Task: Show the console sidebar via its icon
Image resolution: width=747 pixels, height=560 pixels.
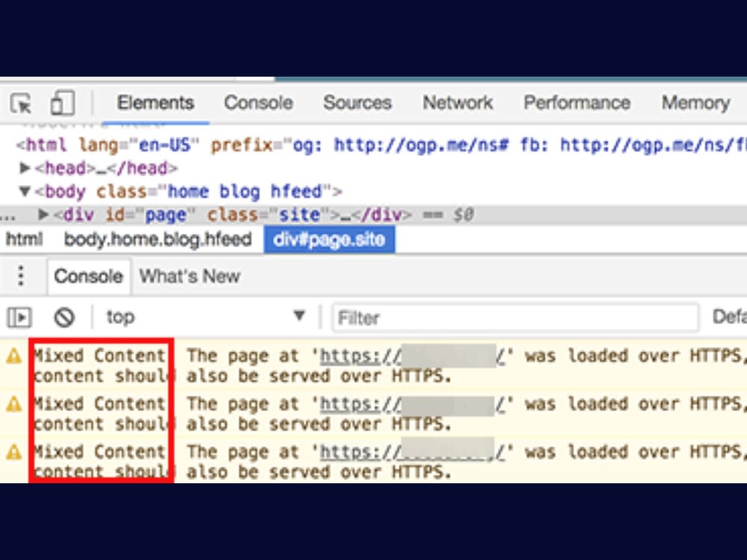Action: [19, 317]
